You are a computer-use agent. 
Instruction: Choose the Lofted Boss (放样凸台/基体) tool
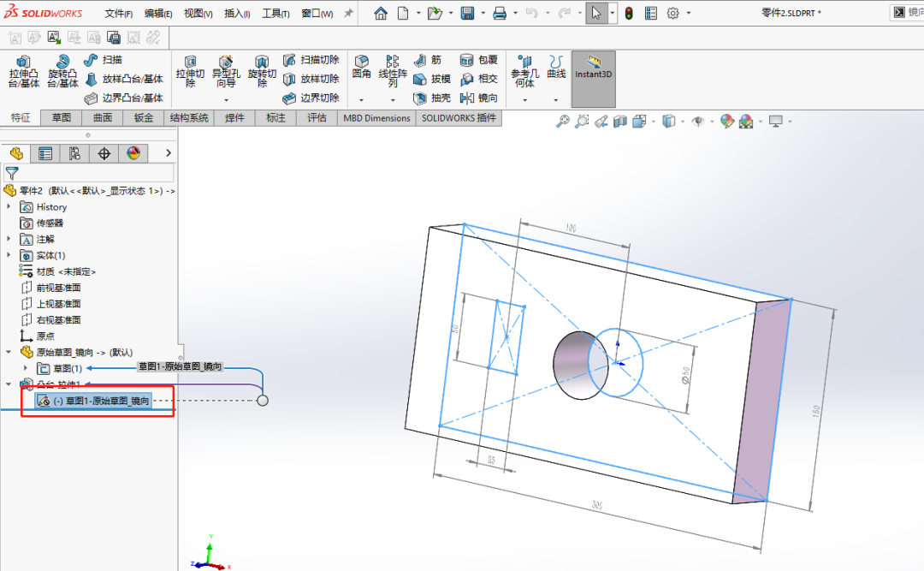click(x=124, y=79)
